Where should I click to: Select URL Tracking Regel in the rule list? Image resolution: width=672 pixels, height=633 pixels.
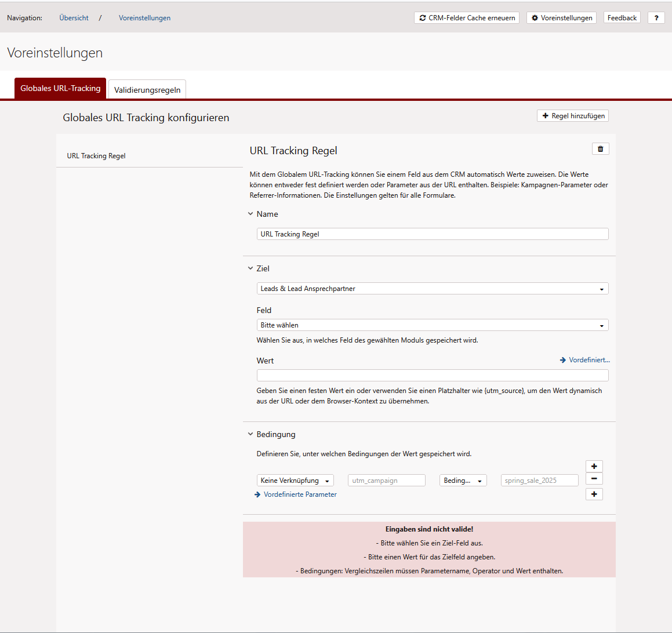coord(96,156)
